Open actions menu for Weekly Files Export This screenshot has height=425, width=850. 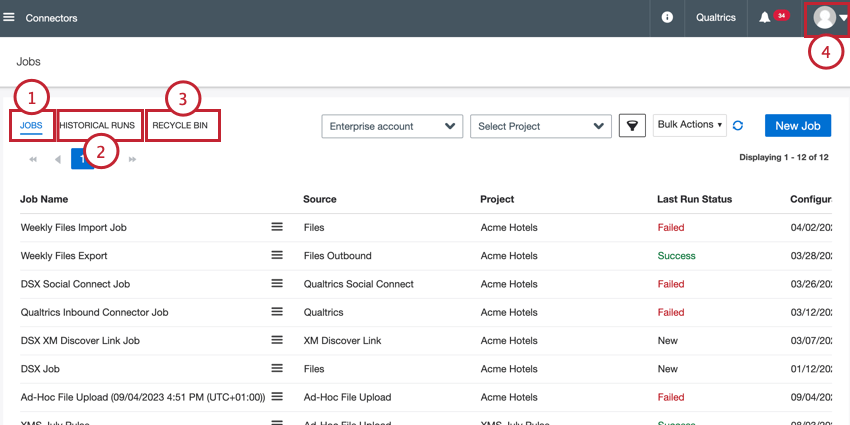[x=277, y=255]
